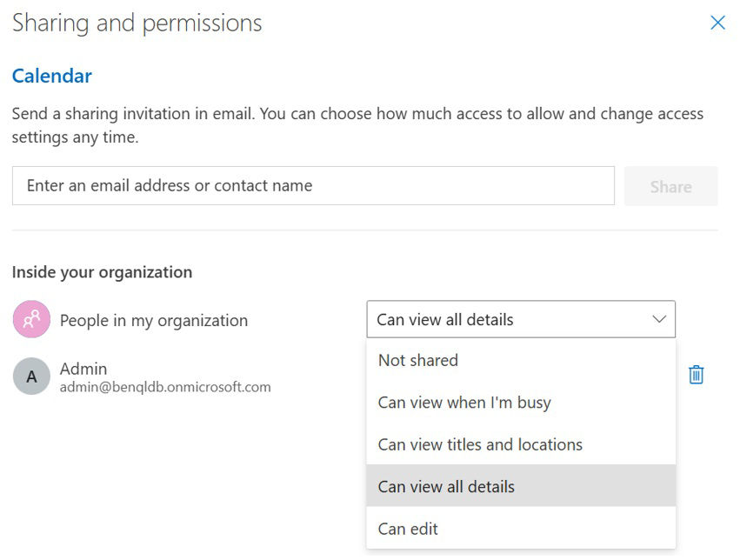Click the dropdown chevron arrow for organization permissions

click(x=659, y=319)
